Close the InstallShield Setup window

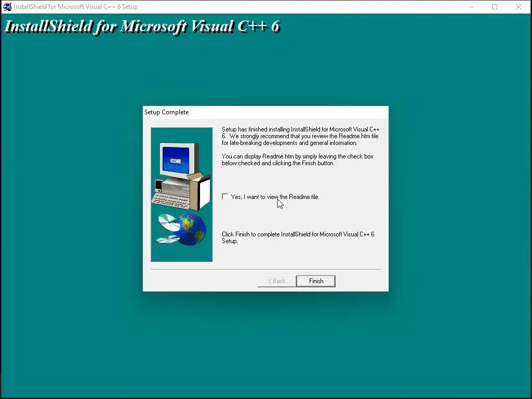(518, 7)
